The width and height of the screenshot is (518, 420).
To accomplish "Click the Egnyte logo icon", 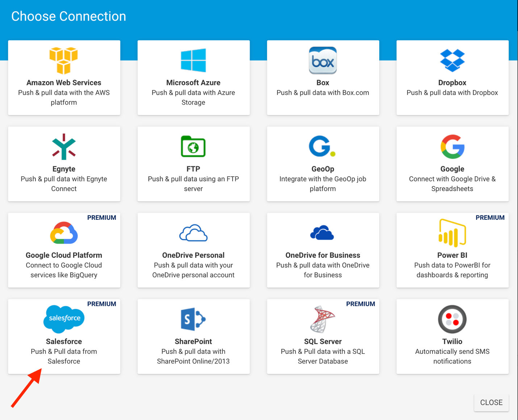I will pyautogui.click(x=64, y=147).
